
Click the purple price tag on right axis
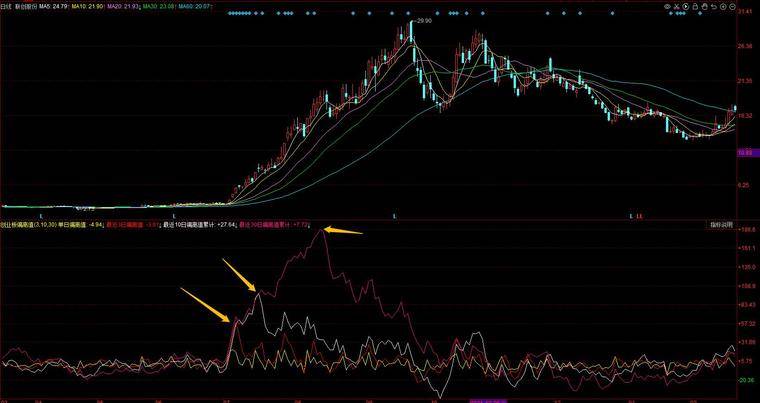click(x=744, y=153)
